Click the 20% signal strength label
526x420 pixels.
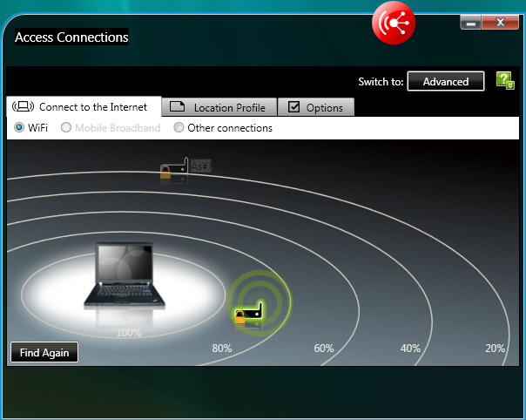click(496, 349)
